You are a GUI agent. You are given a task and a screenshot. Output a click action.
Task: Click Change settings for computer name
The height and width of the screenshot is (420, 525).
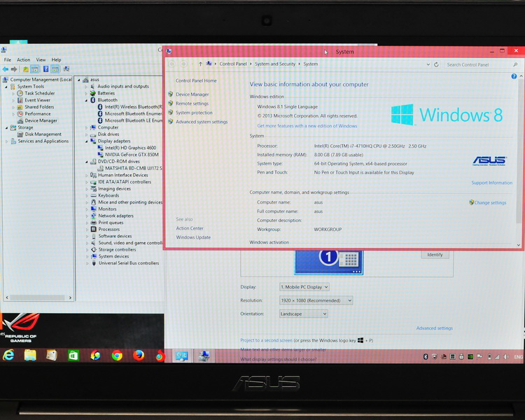pos(490,202)
